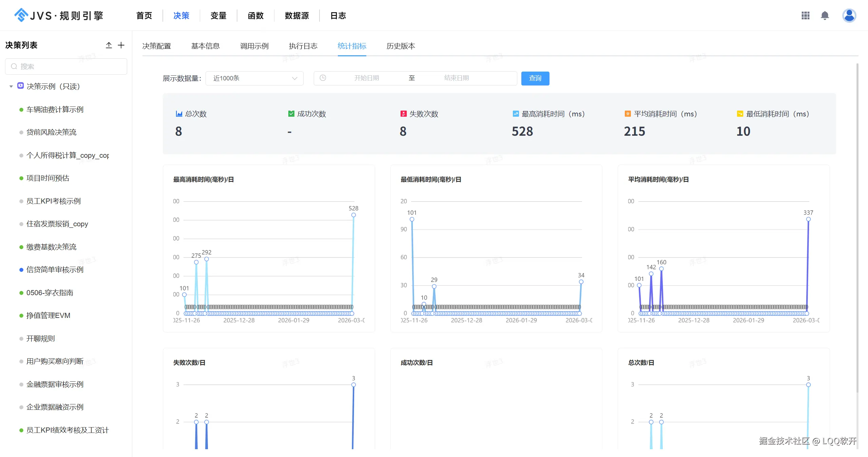
Task: Click the dropdown chevron arrow
Action: click(294, 78)
